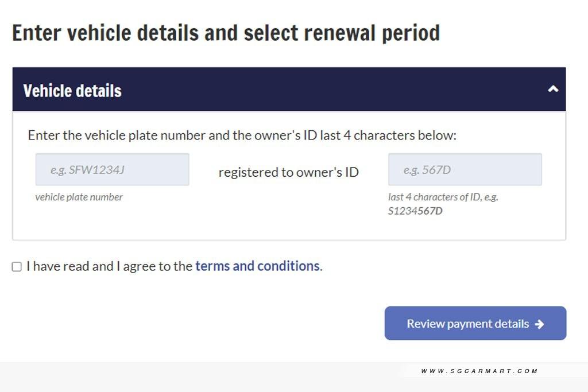Click the right arrow icon in Review button

coord(539,324)
